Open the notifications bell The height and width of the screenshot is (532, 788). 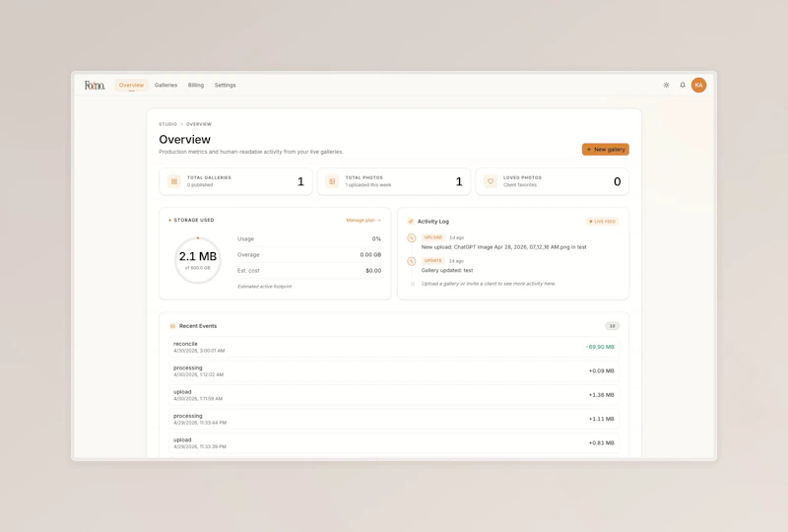pos(683,85)
